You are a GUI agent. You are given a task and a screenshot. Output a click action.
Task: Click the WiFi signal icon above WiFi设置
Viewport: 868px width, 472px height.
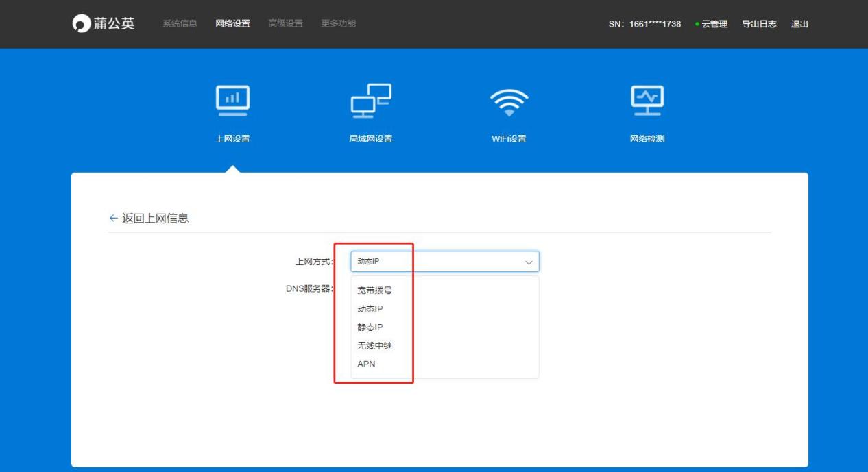(x=509, y=103)
